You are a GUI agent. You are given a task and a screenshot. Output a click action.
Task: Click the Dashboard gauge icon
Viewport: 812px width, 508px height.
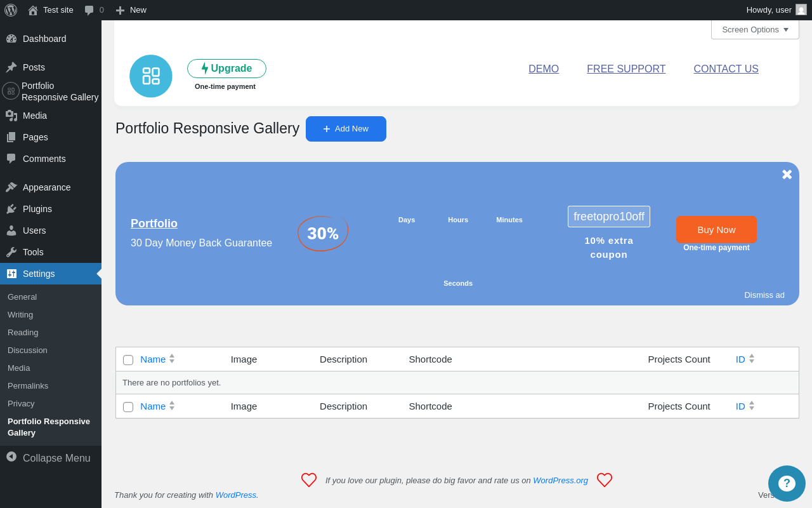tap(11, 39)
